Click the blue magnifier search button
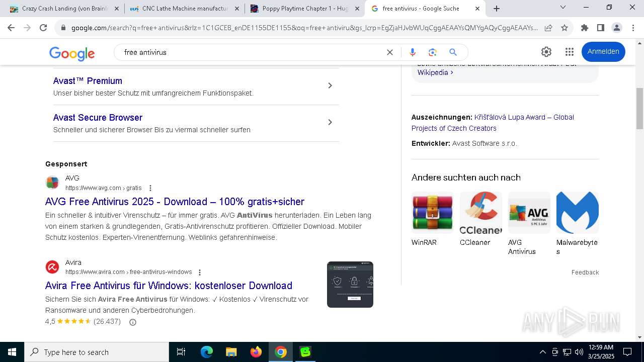The width and height of the screenshot is (644, 362). coord(453,52)
